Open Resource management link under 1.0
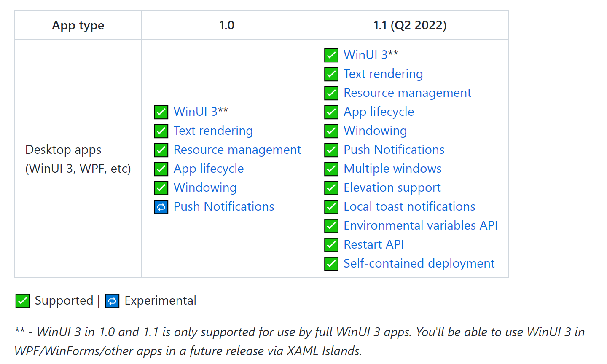The width and height of the screenshot is (607, 364). pos(237,150)
